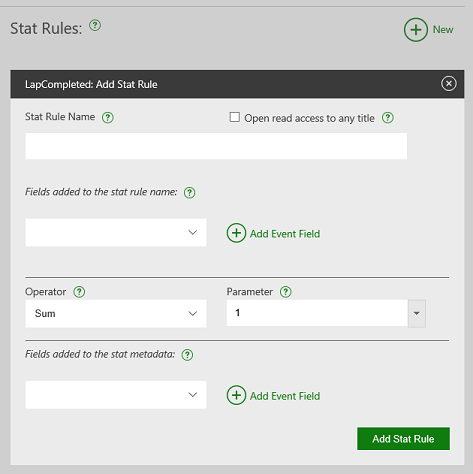The width and height of the screenshot is (473, 474).
Task: Click the Parameter value field showing 1
Action: point(317,313)
